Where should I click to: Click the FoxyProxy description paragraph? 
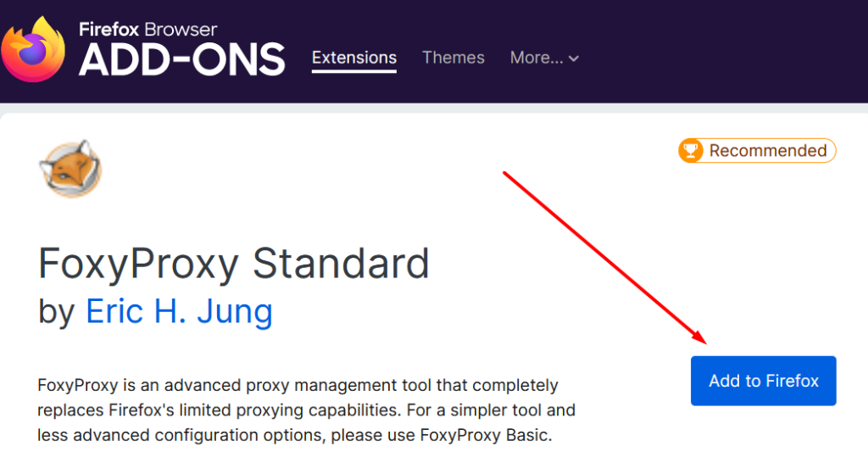[x=306, y=410]
